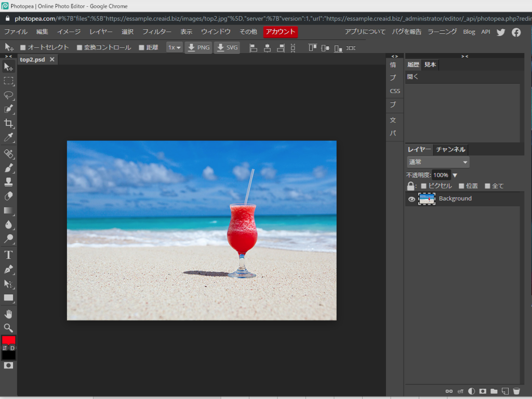Activate the Hand tool

click(x=8, y=314)
